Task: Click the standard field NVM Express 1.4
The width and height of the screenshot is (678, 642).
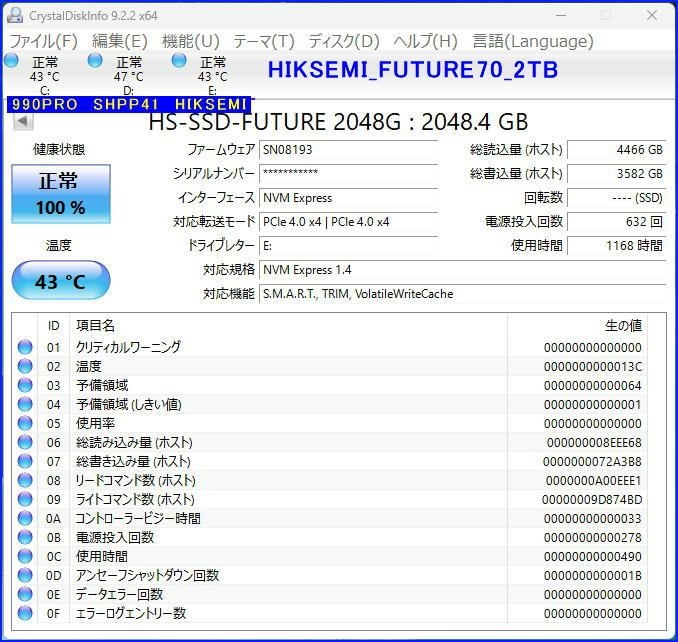Action: click(x=463, y=270)
